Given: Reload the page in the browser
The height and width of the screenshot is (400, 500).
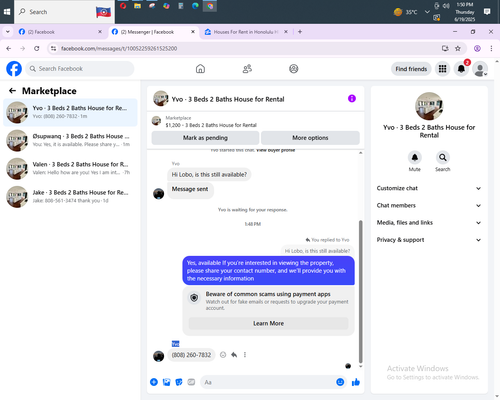Looking at the screenshot, I should pos(37,48).
